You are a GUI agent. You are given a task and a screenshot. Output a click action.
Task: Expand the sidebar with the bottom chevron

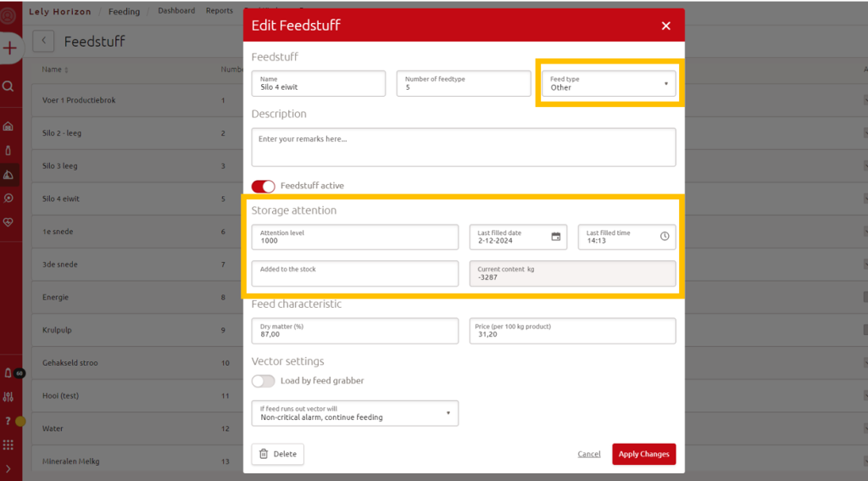pyautogui.click(x=8, y=469)
